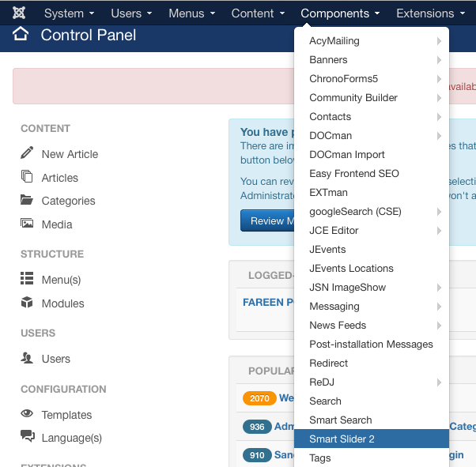Open the System menu

click(70, 13)
